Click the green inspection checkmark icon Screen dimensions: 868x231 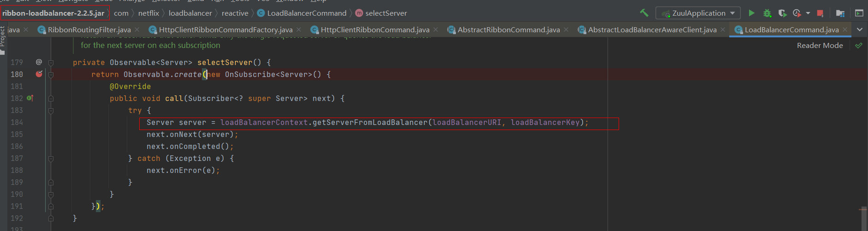(859, 46)
